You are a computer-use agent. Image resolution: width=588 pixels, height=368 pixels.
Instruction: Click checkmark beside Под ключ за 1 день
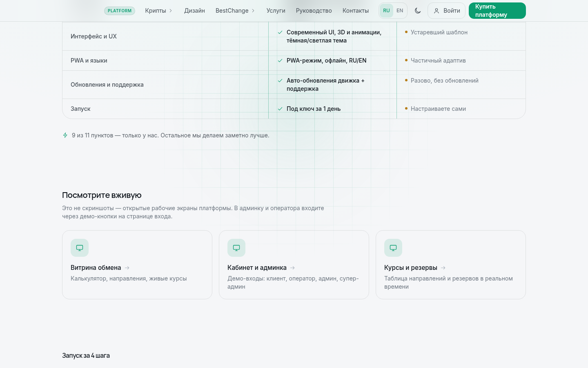point(280,109)
